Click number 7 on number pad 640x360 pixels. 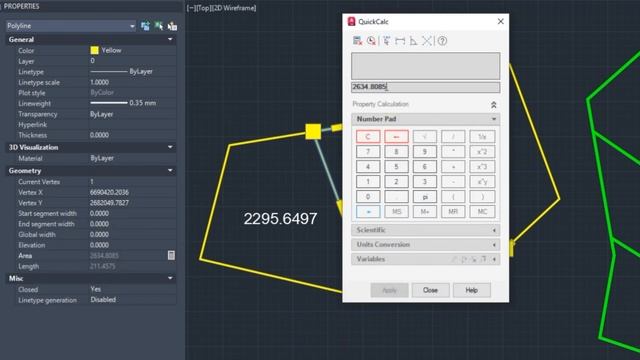(x=368, y=152)
